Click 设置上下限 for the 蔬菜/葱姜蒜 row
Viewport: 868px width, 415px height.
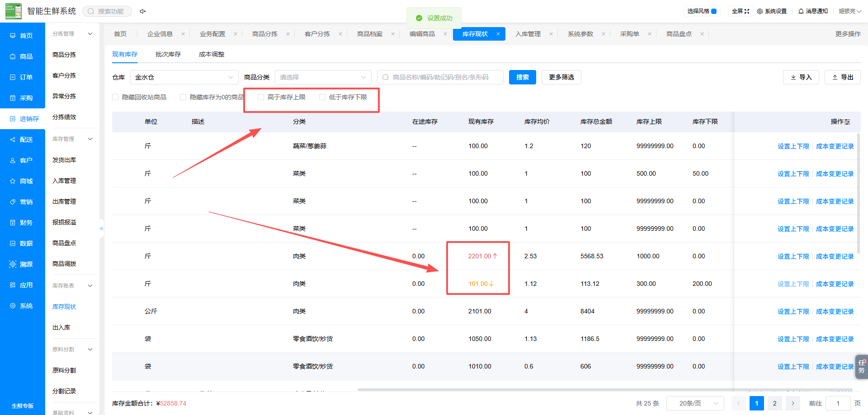click(793, 146)
